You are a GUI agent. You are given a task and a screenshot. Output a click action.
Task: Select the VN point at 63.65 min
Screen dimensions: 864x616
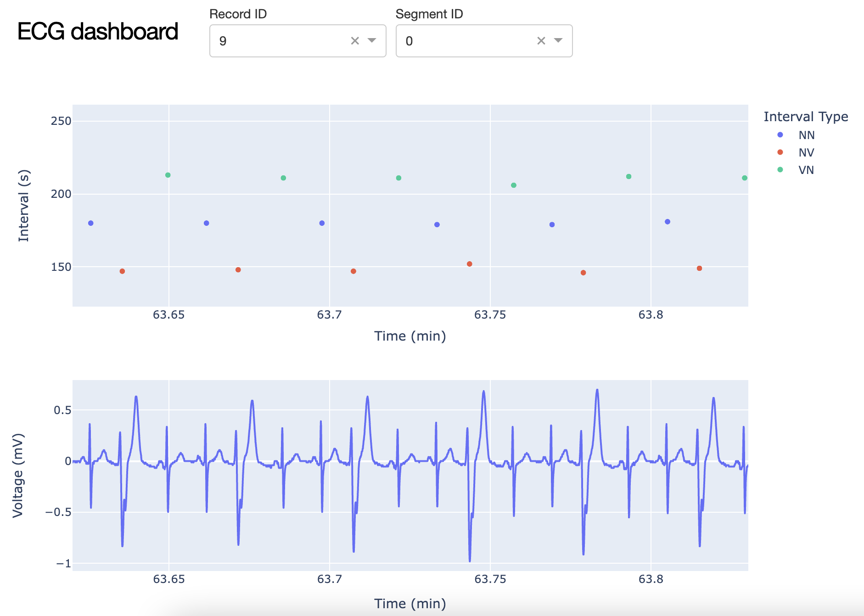[x=168, y=175]
